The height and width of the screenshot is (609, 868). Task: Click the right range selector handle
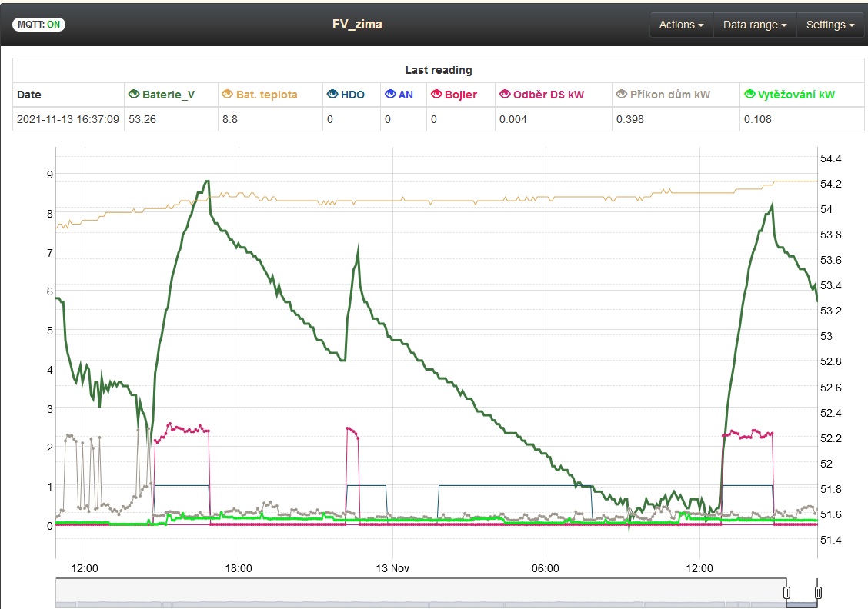[818, 593]
